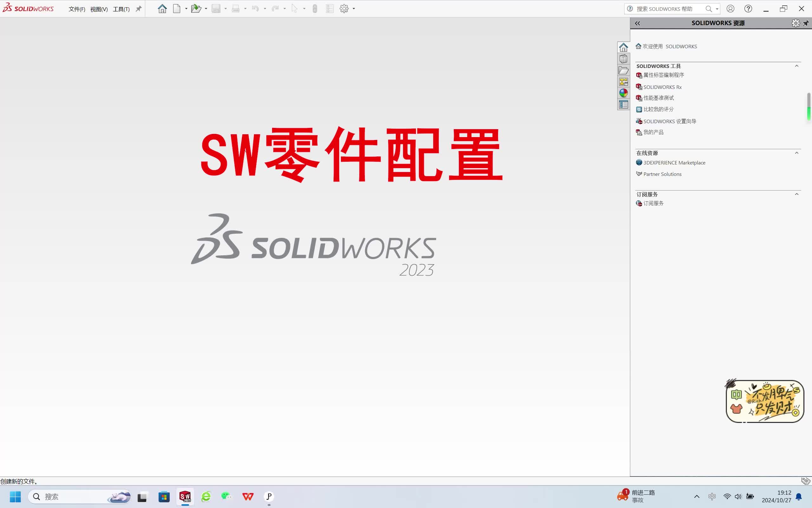
Task: Expand Open file dropdown arrow
Action: coord(206,9)
